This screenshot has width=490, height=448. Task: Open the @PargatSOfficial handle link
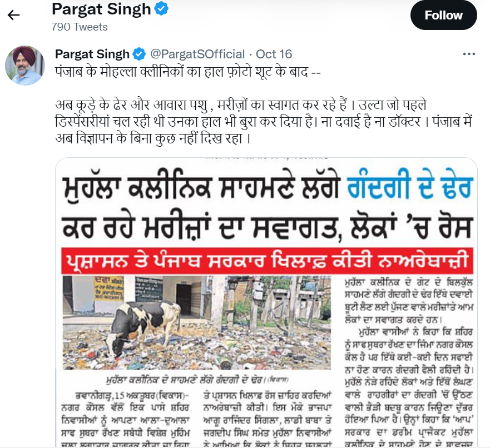[x=197, y=54]
